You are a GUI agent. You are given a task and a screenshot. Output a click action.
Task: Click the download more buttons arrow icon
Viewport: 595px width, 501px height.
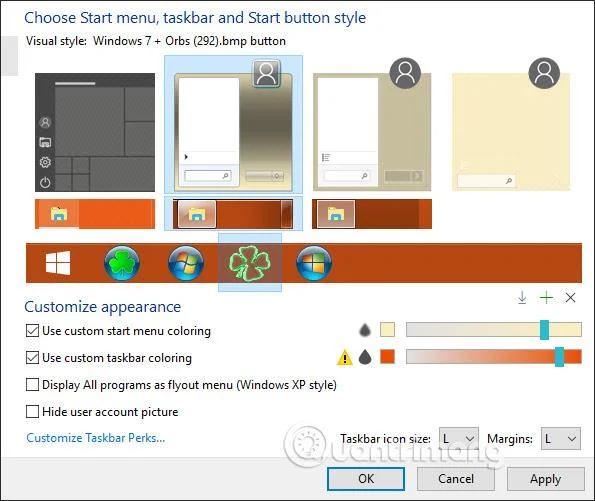(x=522, y=298)
